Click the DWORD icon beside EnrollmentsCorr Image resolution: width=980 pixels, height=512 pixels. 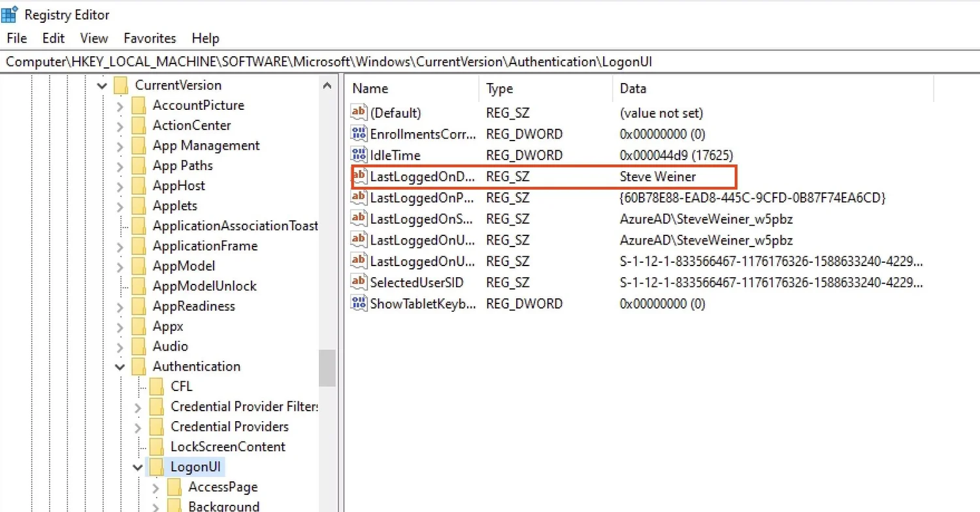click(359, 133)
